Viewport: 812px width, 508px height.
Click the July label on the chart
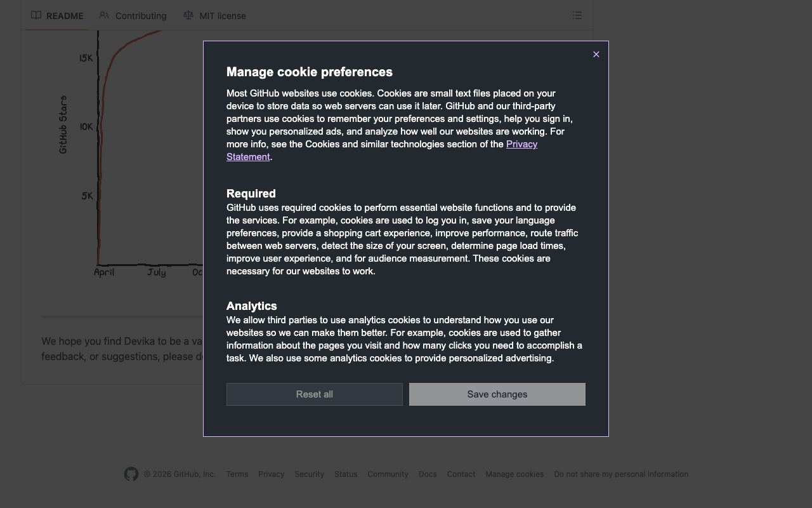(157, 272)
